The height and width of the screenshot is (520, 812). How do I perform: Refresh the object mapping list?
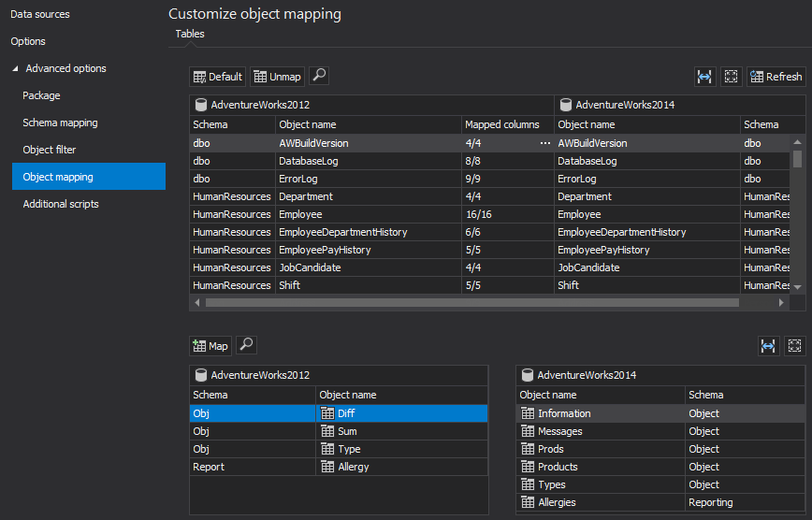coord(776,77)
